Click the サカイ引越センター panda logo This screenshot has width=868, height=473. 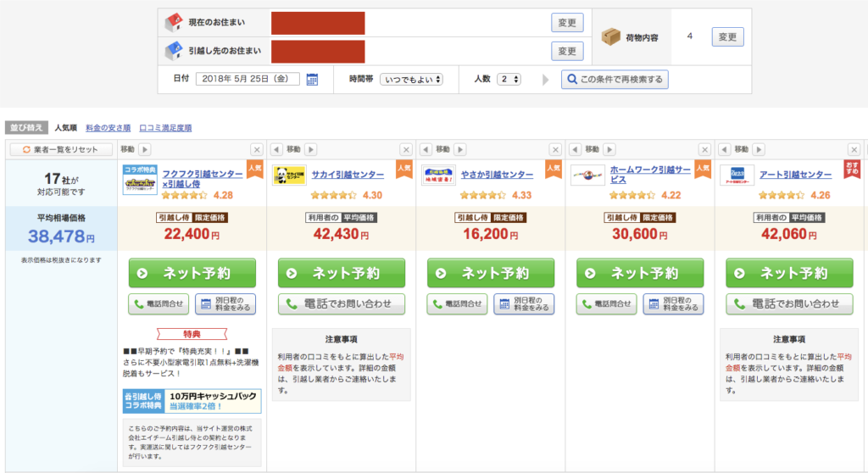[x=289, y=175]
